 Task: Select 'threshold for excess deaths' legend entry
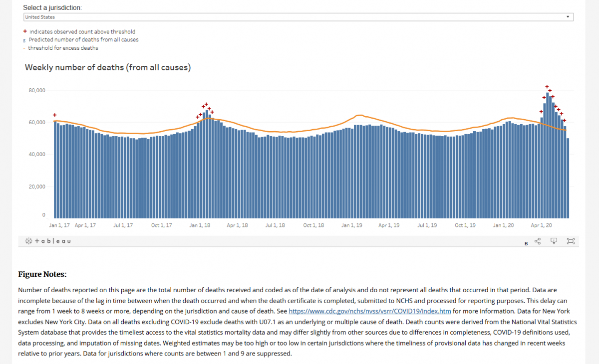[x=63, y=48]
